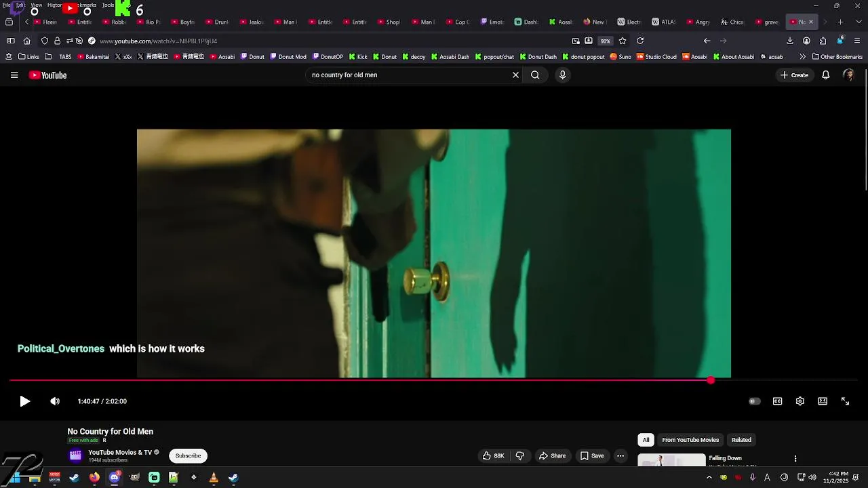
Task: Open the YouTube account avatar menu
Action: [x=848, y=75]
